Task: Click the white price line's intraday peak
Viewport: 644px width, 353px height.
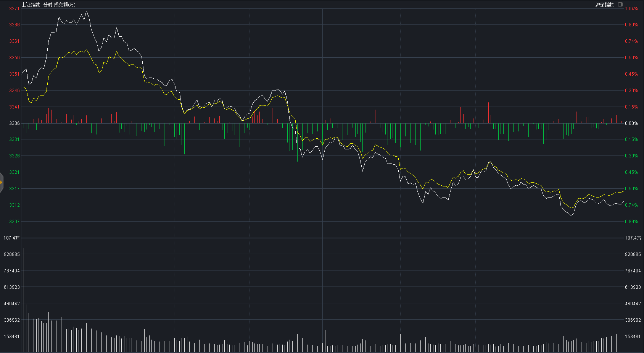Action: click(87, 11)
